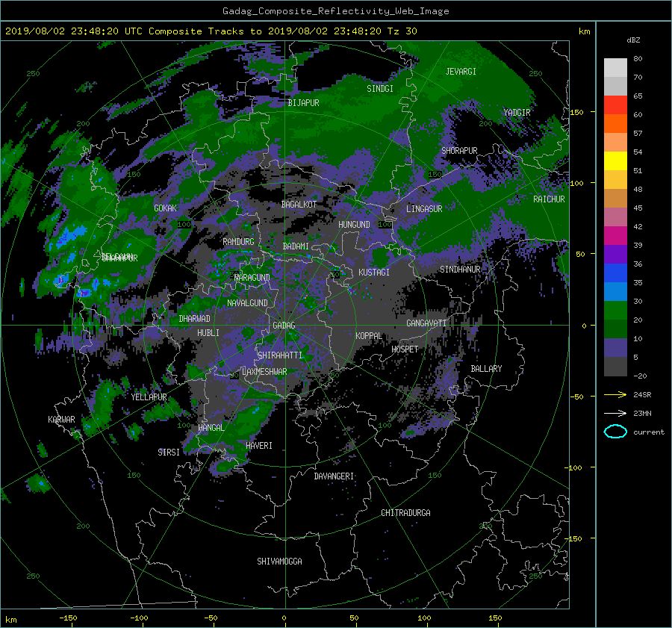Click the NARAGUND city label

click(252, 277)
